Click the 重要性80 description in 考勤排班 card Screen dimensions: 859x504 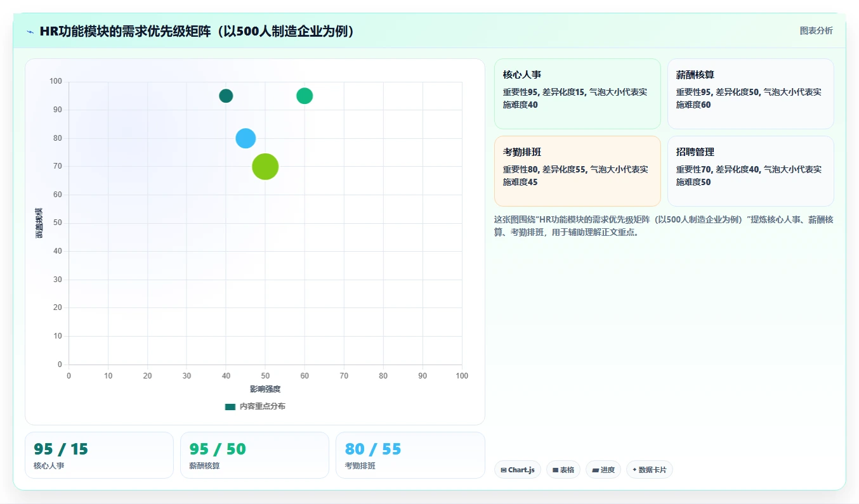coord(575,176)
